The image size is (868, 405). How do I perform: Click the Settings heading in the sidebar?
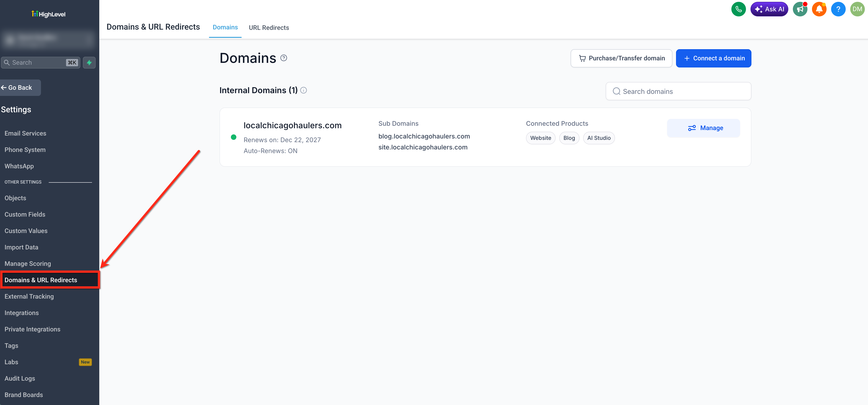(x=16, y=110)
